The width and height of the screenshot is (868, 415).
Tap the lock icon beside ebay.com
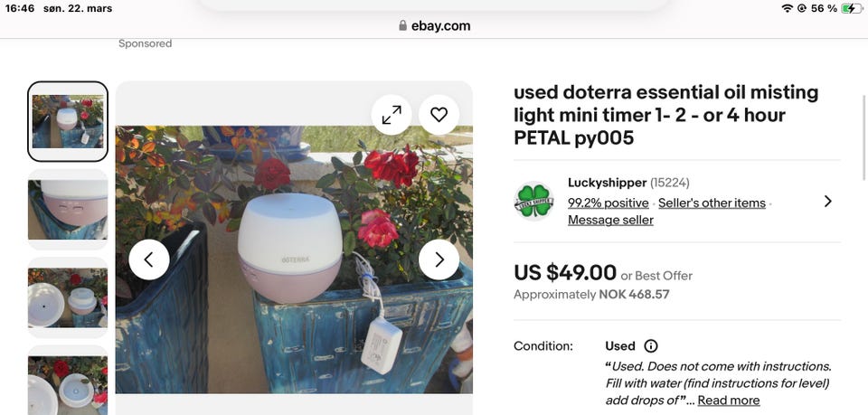point(403,26)
